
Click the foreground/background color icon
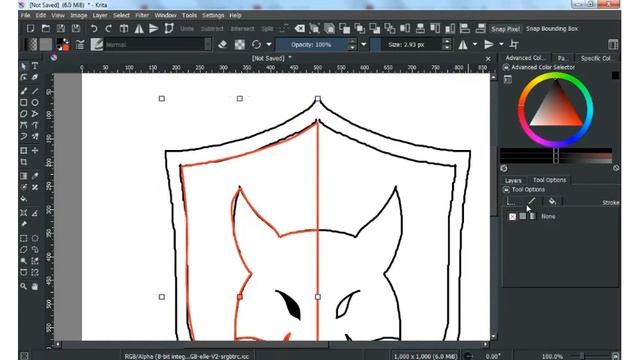[63, 44]
